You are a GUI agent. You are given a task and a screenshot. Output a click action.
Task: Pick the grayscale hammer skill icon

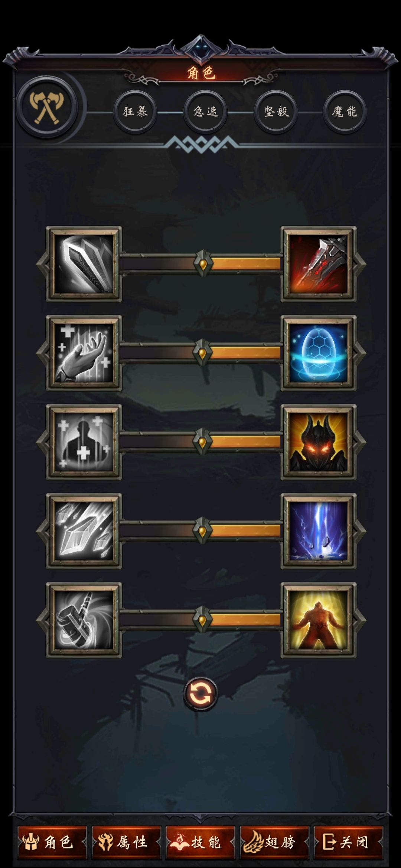point(84,620)
